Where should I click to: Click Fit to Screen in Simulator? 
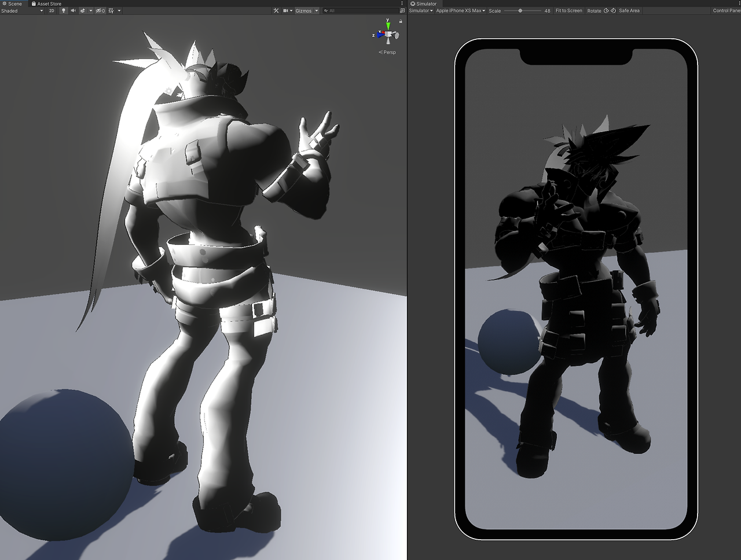tap(568, 11)
